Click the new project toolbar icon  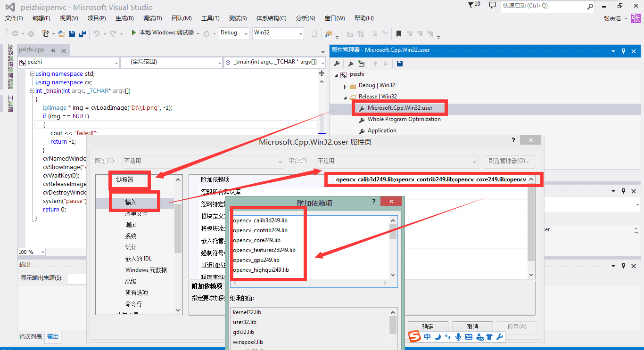[x=45, y=33]
